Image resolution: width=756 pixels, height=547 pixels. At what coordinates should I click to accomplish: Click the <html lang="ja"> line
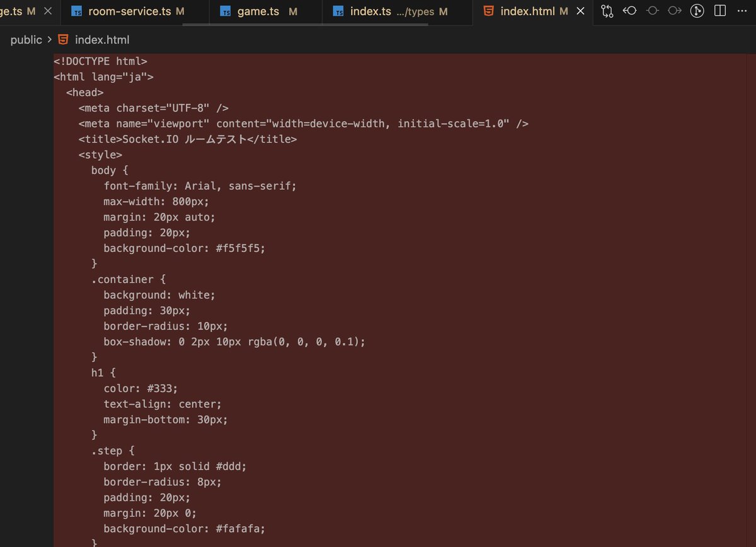point(104,77)
